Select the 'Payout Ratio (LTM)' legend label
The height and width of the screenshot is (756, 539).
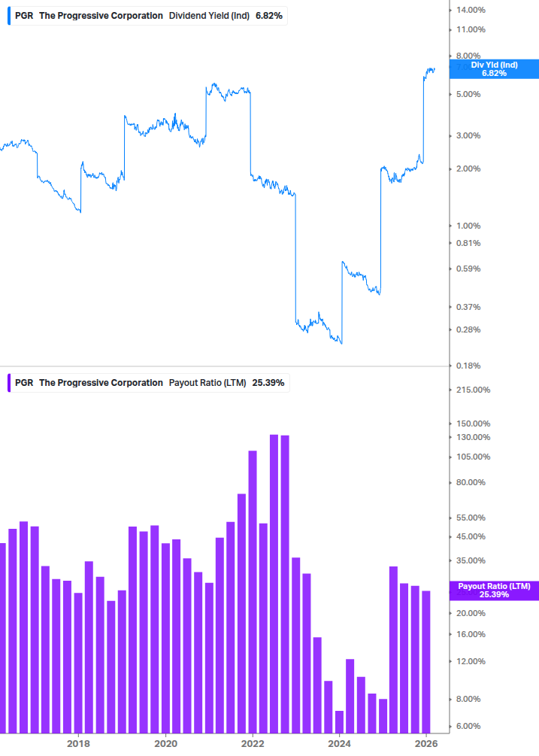click(x=207, y=383)
